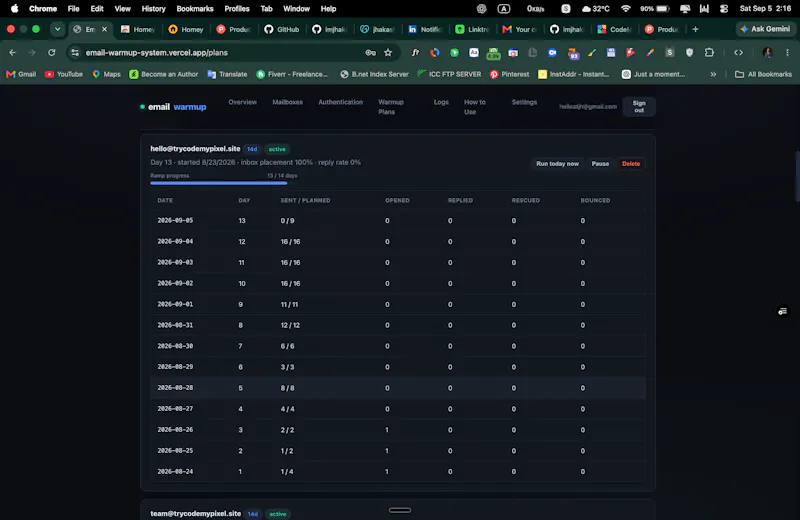Bookmark this page with the star icon

[388, 53]
